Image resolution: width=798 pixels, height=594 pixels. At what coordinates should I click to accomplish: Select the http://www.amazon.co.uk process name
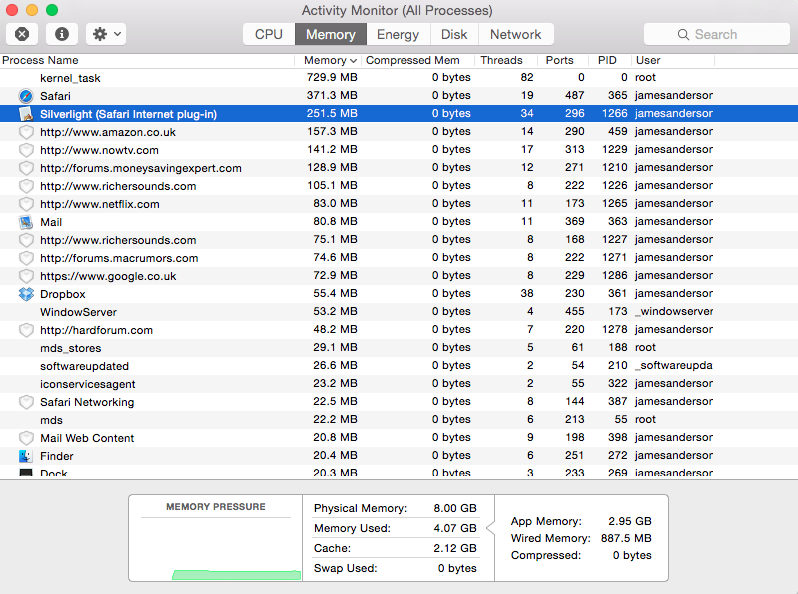click(x=108, y=132)
